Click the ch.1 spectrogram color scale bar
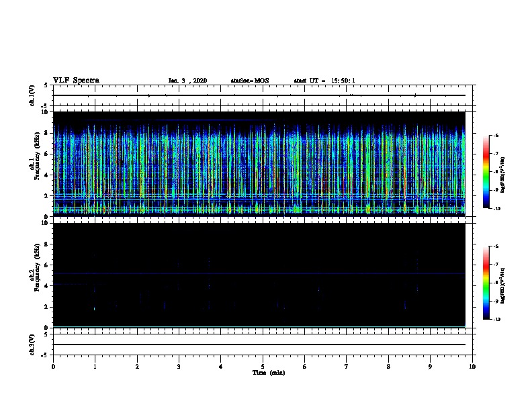This screenshot has height=411, width=532. point(486,172)
